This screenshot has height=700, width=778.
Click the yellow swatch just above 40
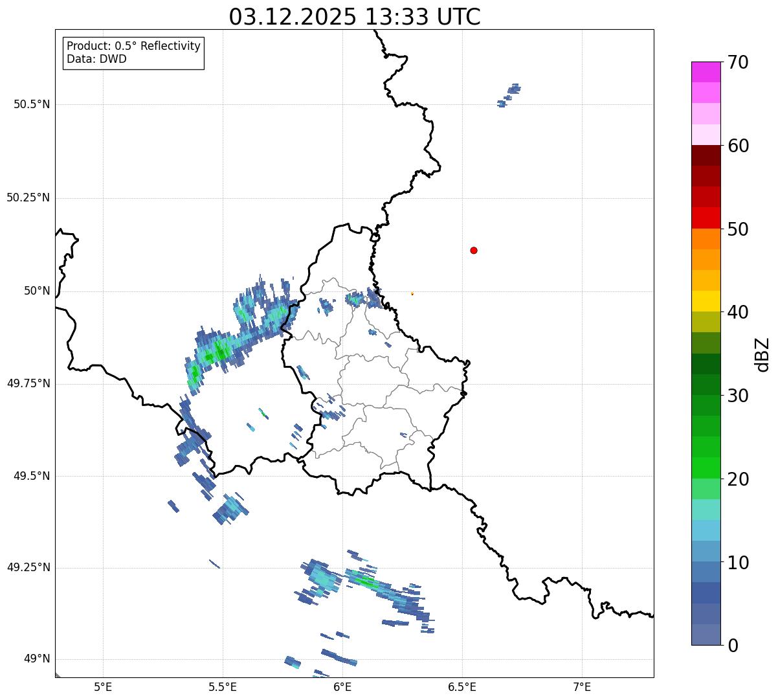pos(706,302)
